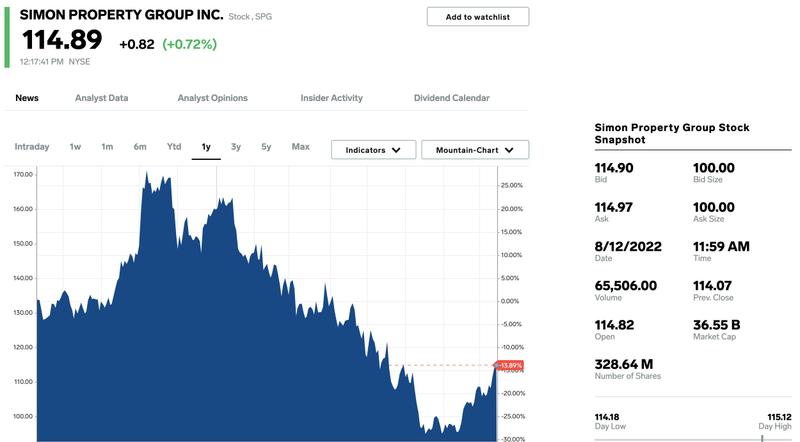Switch chart to Ytd range

[x=174, y=147]
